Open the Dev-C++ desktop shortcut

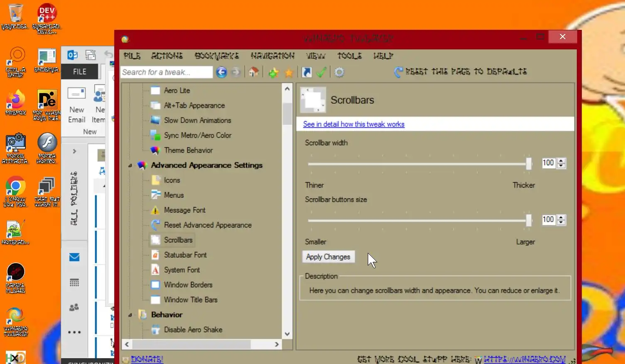pyautogui.click(x=47, y=18)
